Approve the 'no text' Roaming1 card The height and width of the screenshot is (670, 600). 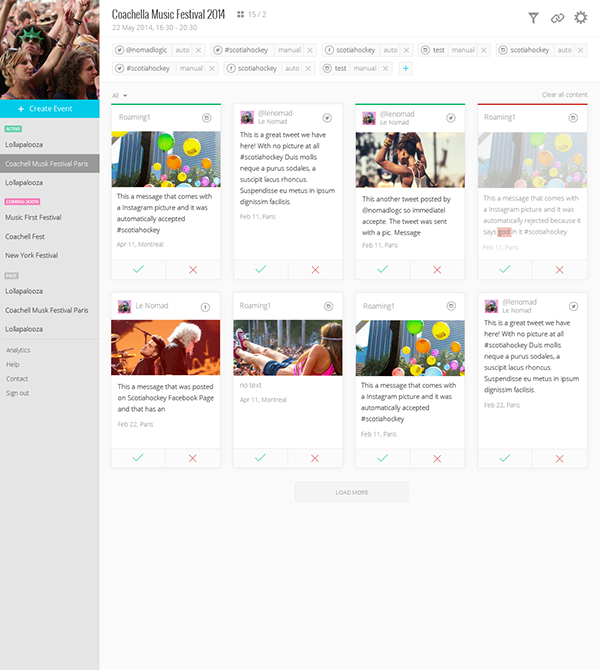pos(260,458)
